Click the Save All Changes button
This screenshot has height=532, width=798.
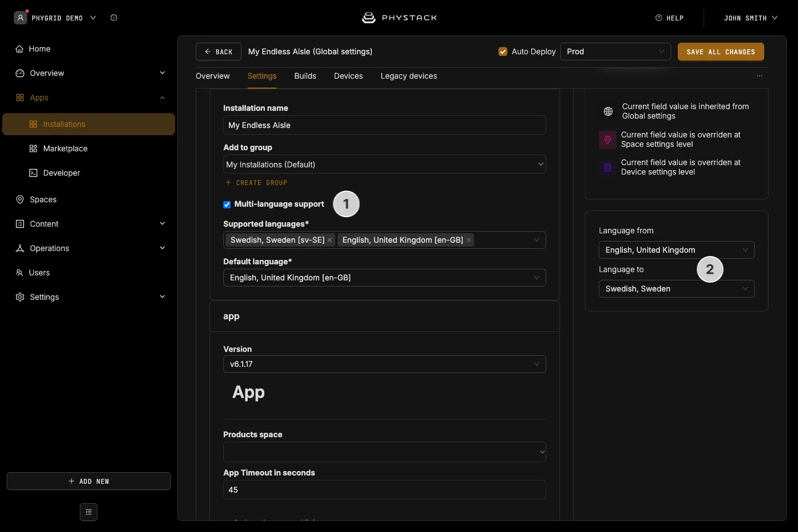721,52
